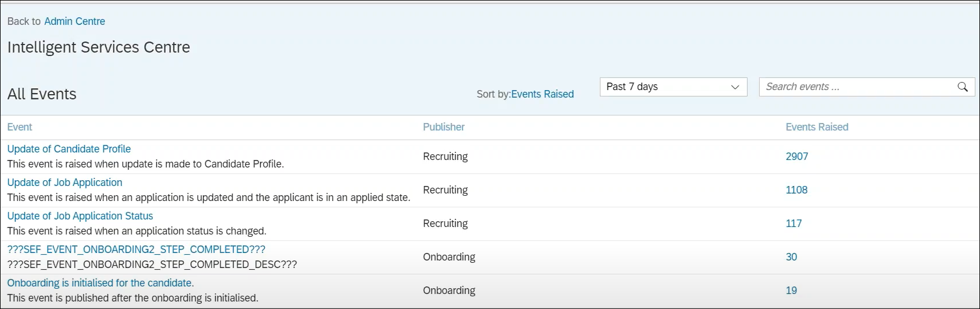
Task: View the 117 raised events count
Action: coord(793,224)
